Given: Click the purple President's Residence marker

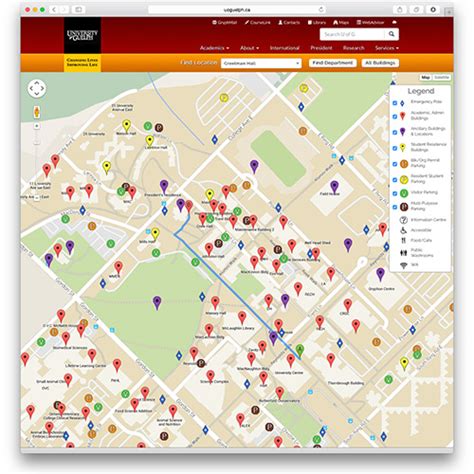Looking at the screenshot, I should tap(164, 186).
